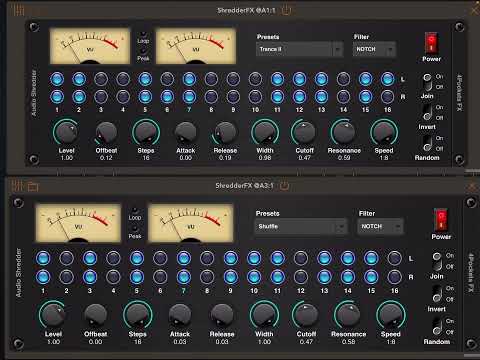Click Offbeat knob in top shredder
Viewport: 480px width, 360px height.
point(106,132)
